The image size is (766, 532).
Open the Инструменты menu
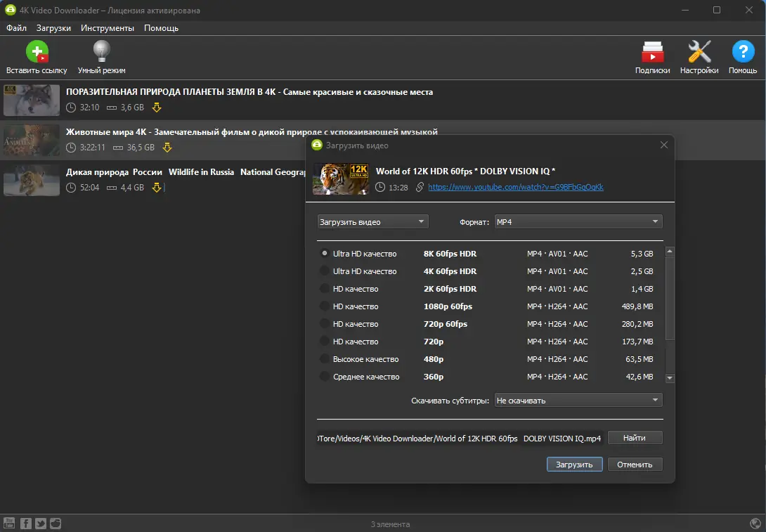click(x=108, y=28)
